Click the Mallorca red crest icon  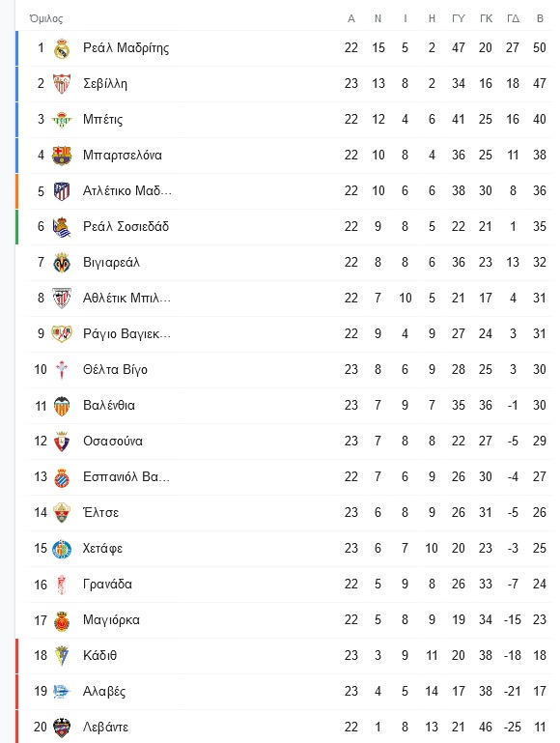click(x=62, y=620)
